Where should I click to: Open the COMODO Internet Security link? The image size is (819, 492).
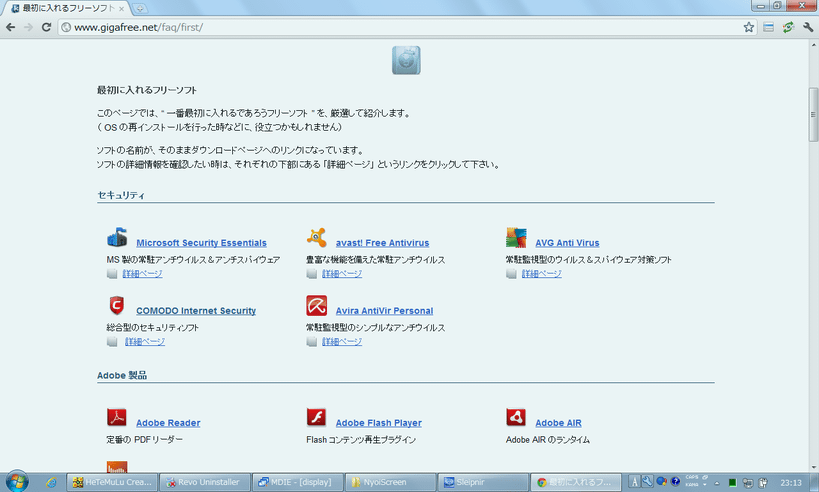pyautogui.click(x=196, y=311)
